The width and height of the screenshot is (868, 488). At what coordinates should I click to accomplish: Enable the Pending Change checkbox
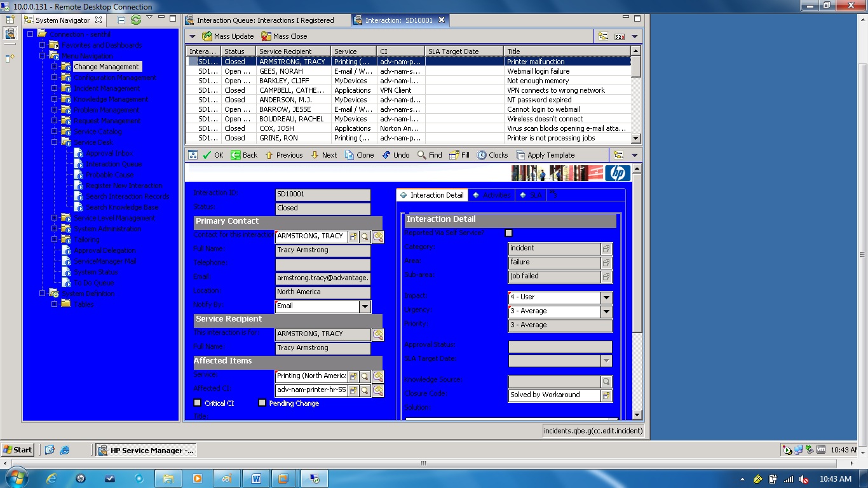click(x=262, y=402)
